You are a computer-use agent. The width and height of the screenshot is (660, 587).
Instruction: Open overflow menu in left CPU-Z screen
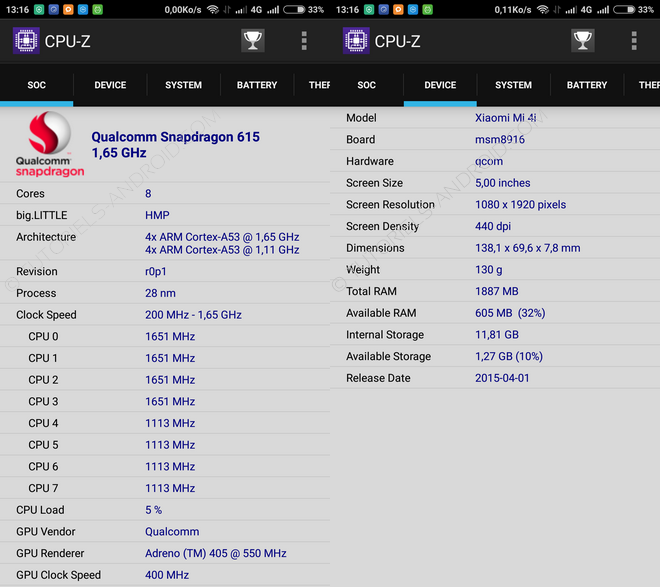[x=304, y=41]
